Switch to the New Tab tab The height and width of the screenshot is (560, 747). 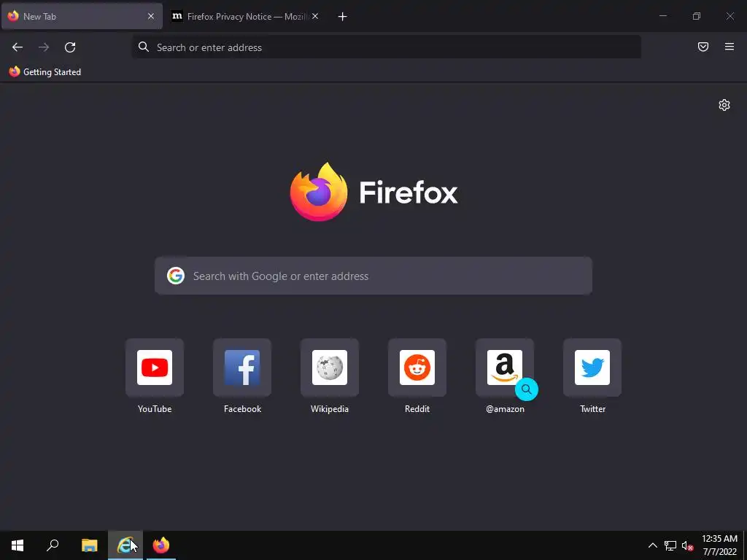(x=82, y=16)
